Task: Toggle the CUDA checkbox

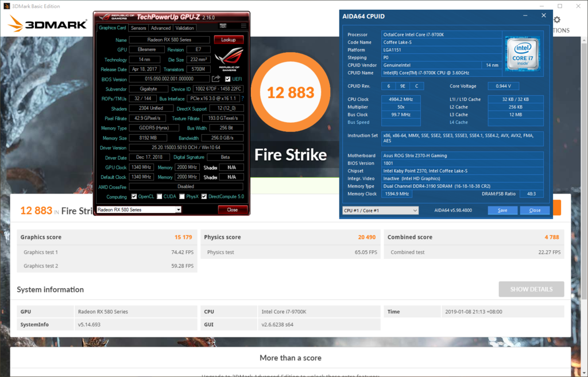Action: [160, 196]
